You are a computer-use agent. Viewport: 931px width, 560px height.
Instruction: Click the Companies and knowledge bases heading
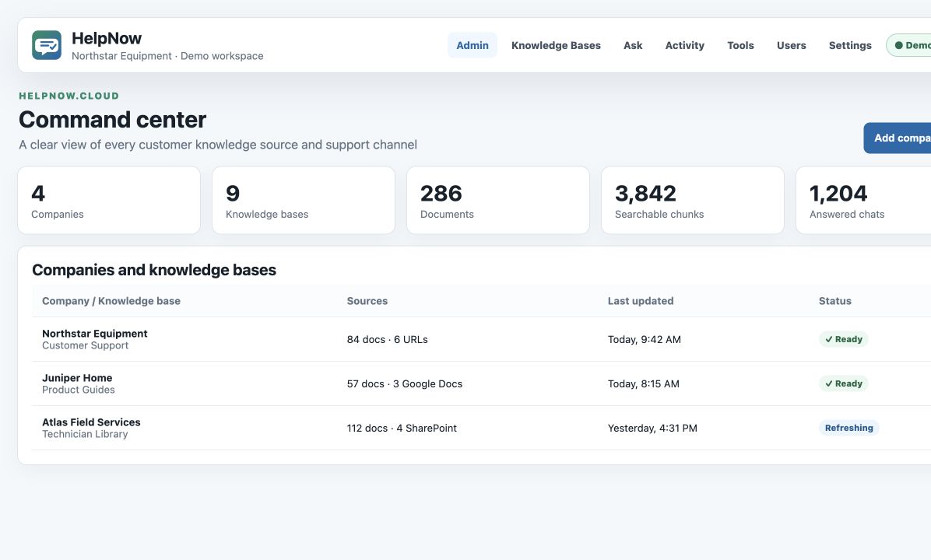154,270
